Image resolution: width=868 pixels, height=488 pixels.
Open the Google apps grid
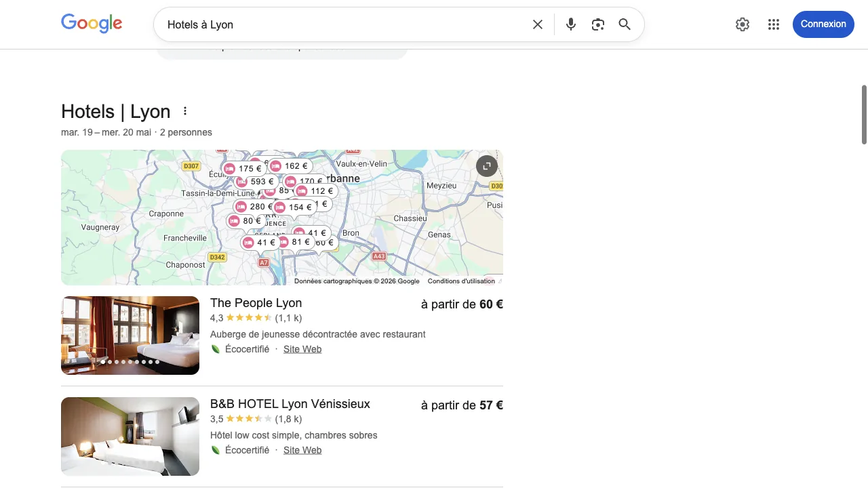[x=774, y=24]
